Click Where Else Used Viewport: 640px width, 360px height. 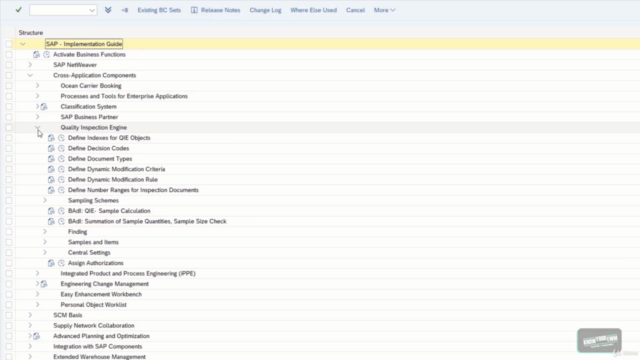[313, 10]
